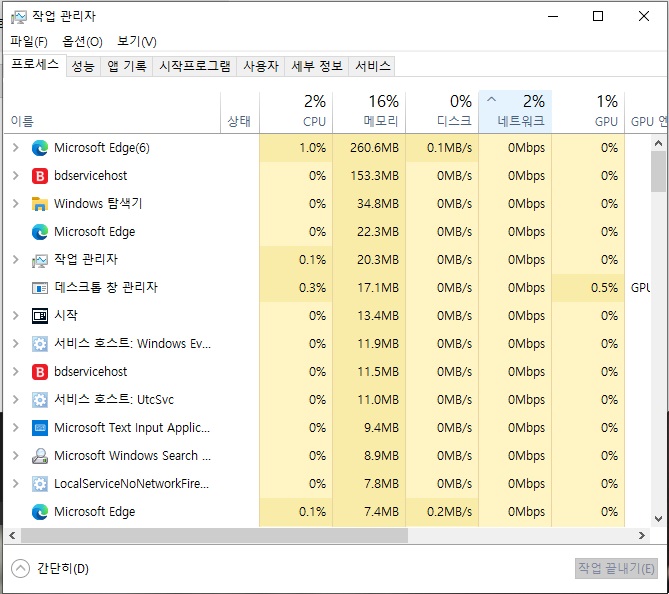This screenshot has width=669, height=594.
Task: Expand 서비스 호스트: UtcSvc row
Action: coord(16,400)
